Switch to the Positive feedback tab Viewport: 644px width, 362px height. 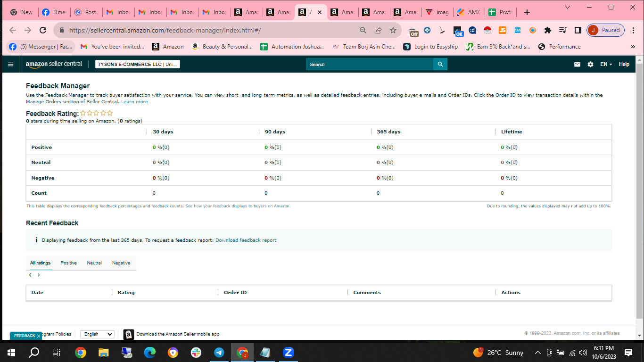(69, 263)
